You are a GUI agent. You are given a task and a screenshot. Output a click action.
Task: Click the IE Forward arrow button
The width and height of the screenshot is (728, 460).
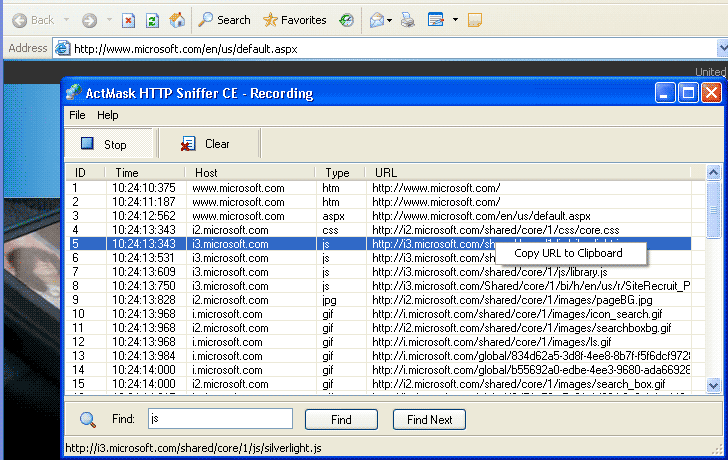[89, 20]
